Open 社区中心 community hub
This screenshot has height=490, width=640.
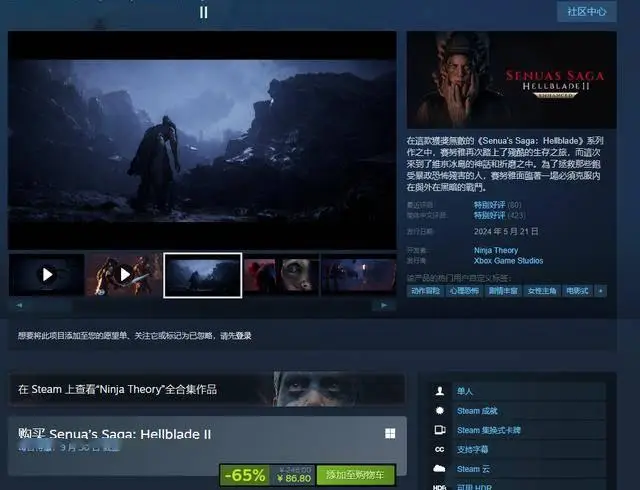coord(587,11)
